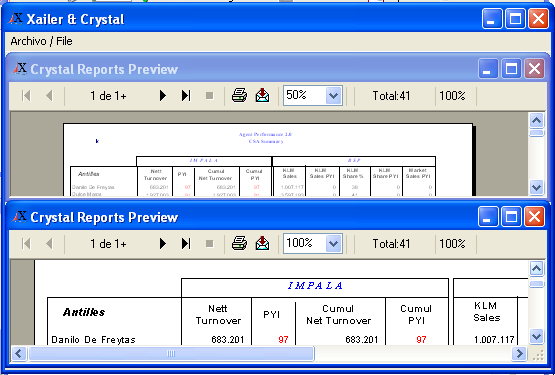555x375 pixels.
Task: Click the IMPALA header in lower report
Action: (x=315, y=286)
